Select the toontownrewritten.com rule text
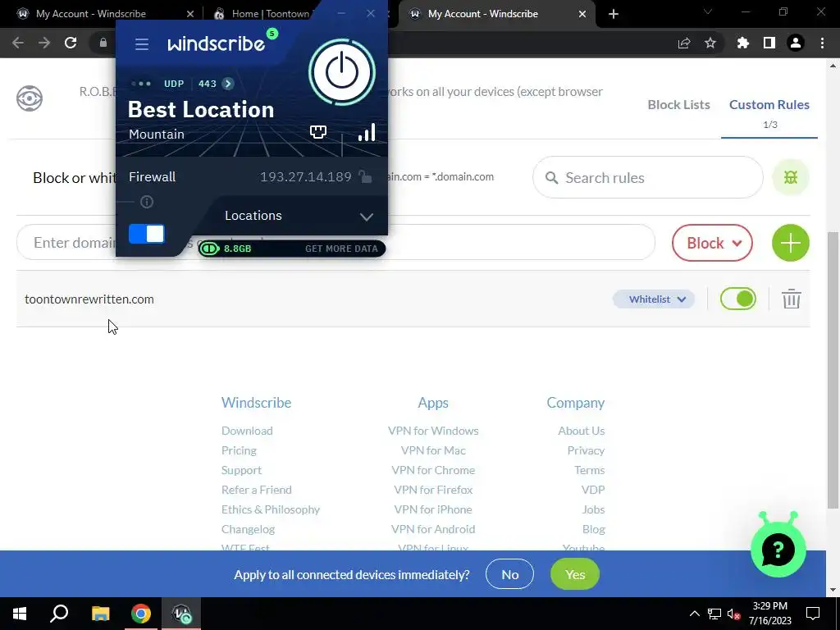The height and width of the screenshot is (630, 840). point(89,299)
